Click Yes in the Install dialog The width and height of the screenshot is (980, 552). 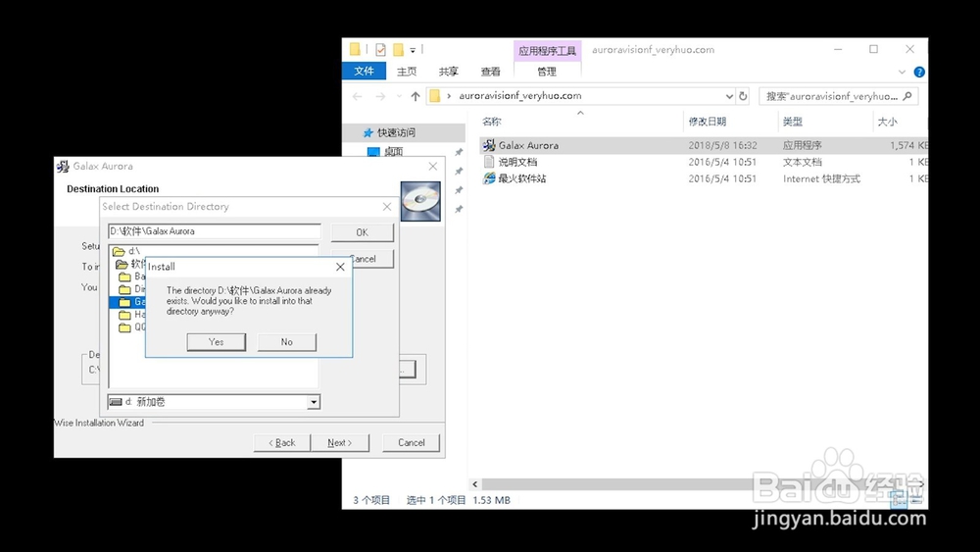point(217,342)
